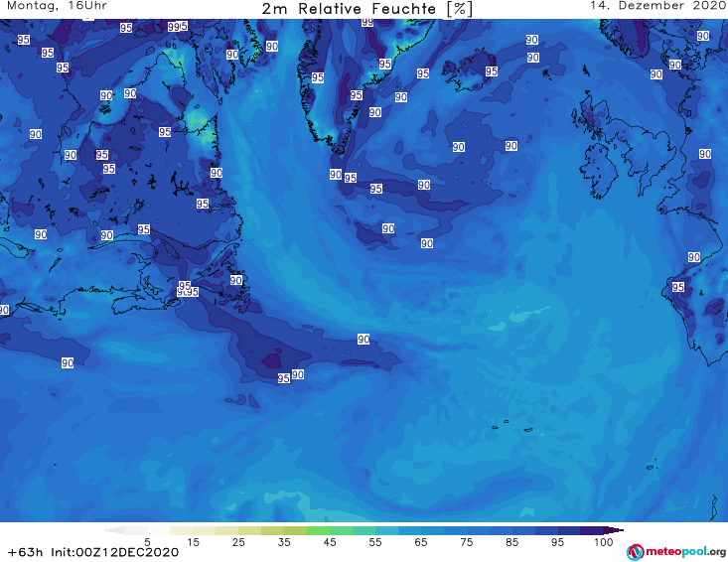Screen dimensions: 728x562
Task: Click the '5' tick label on the color scale
Action: [x=147, y=542]
